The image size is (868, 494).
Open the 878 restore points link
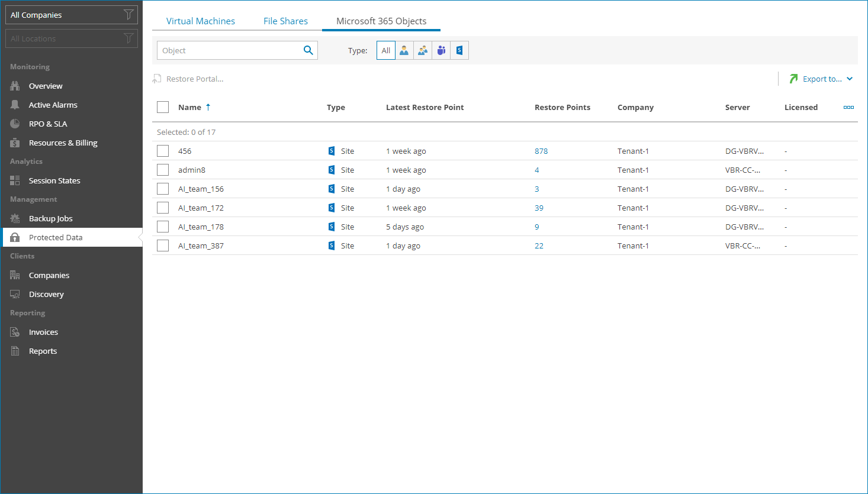pos(541,151)
